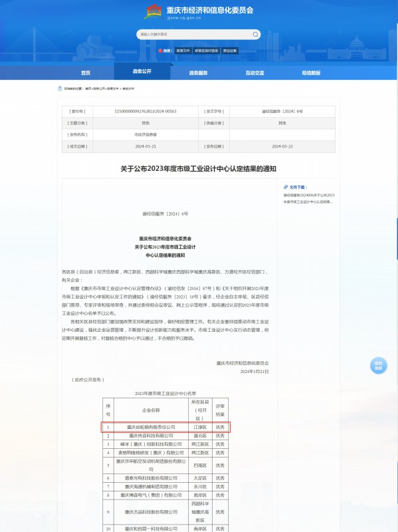Click the 政策文件 hot search tag
Image resolution: width=398 pixels, height=532 pixels.
pos(183,51)
